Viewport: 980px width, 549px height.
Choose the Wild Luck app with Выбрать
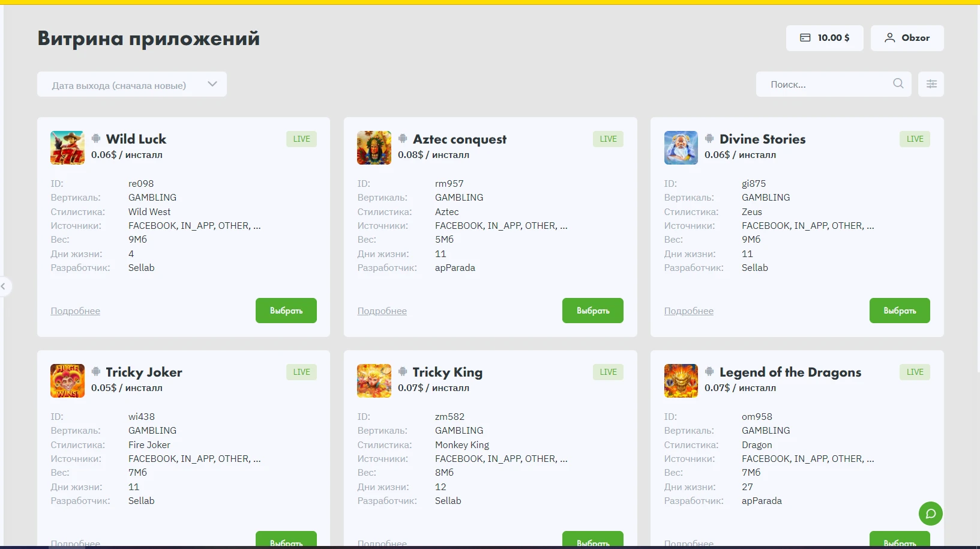click(x=286, y=311)
